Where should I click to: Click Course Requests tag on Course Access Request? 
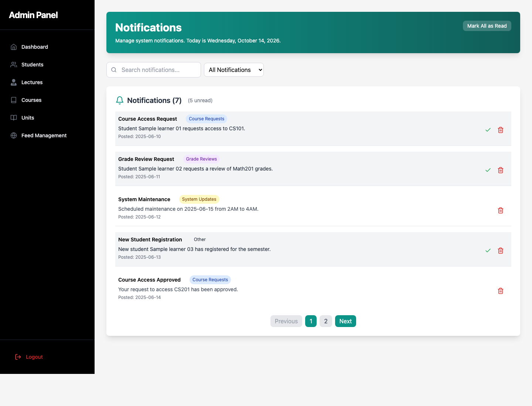tap(207, 119)
